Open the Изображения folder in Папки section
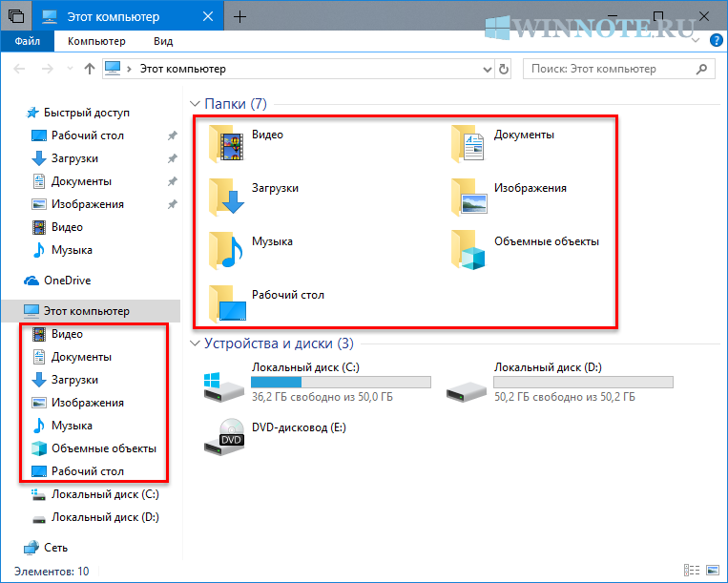Viewport: 728px width, 583px height. click(509, 197)
